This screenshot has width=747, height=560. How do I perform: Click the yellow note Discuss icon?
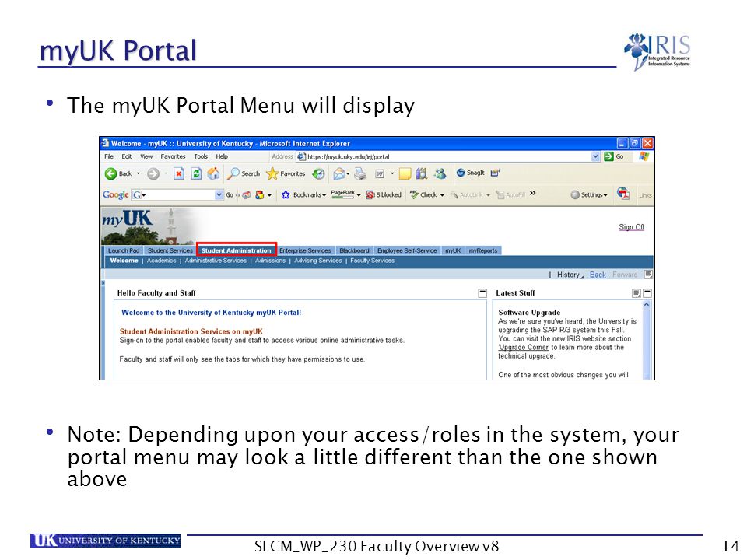point(405,173)
